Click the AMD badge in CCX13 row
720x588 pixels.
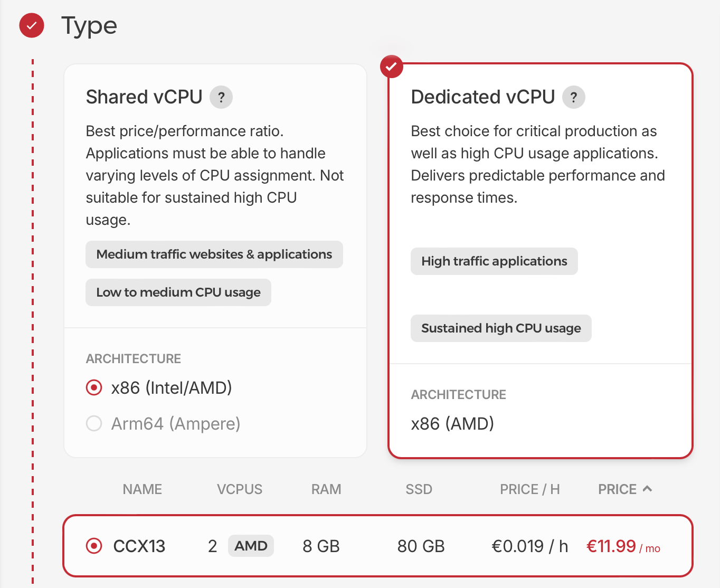[x=251, y=546]
